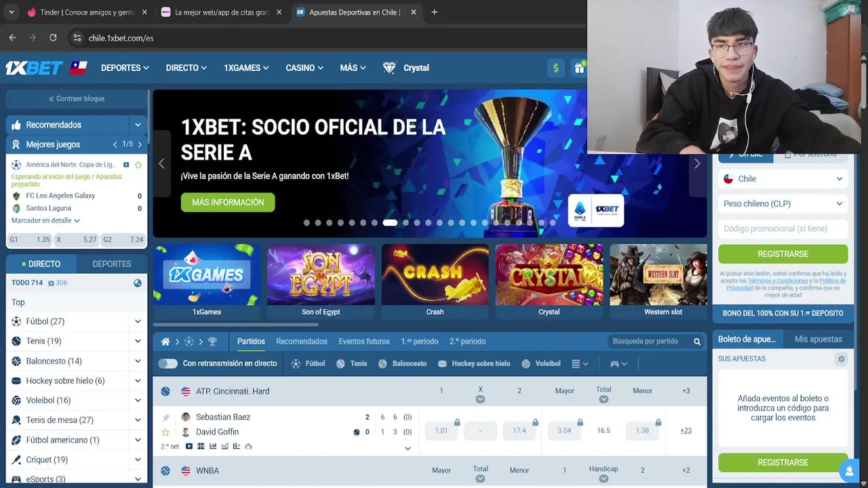Image resolution: width=868 pixels, height=488 pixels.
Task: Expand Tenis (19) sport list
Action: 138,341
